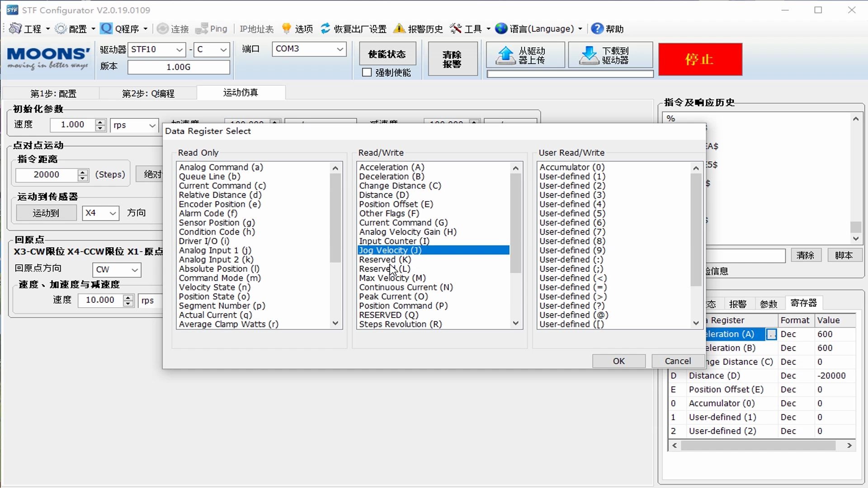Click the download to drive icon
Screen dimensions: 868x488
[x=589, y=55]
